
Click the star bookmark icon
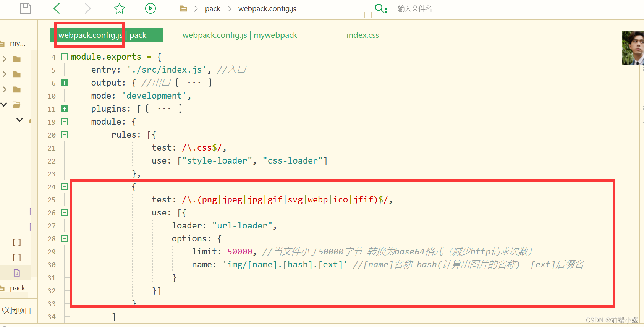click(120, 8)
